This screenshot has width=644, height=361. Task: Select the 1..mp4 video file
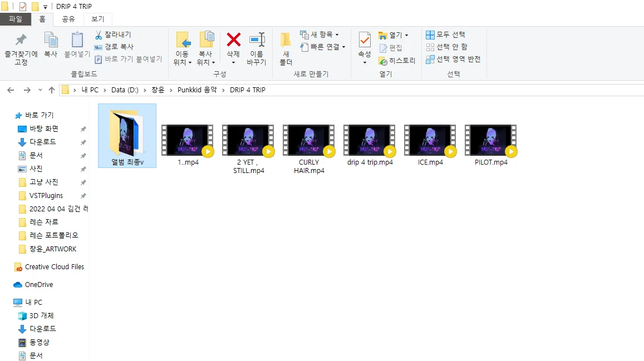[188, 145]
